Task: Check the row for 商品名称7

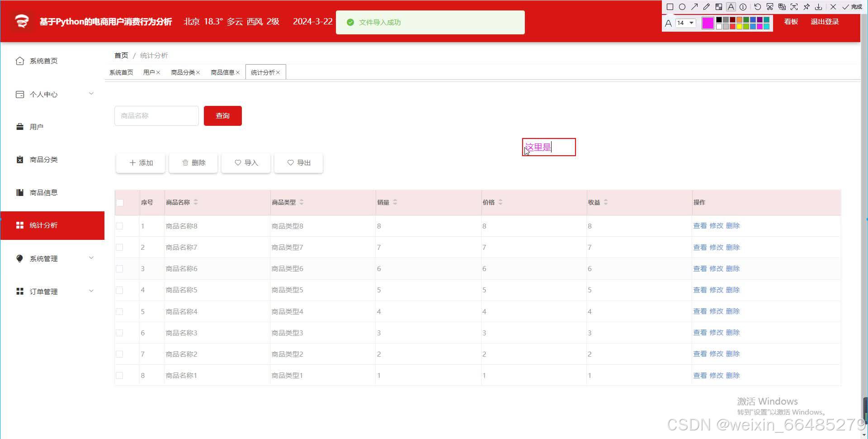Action: click(x=119, y=248)
